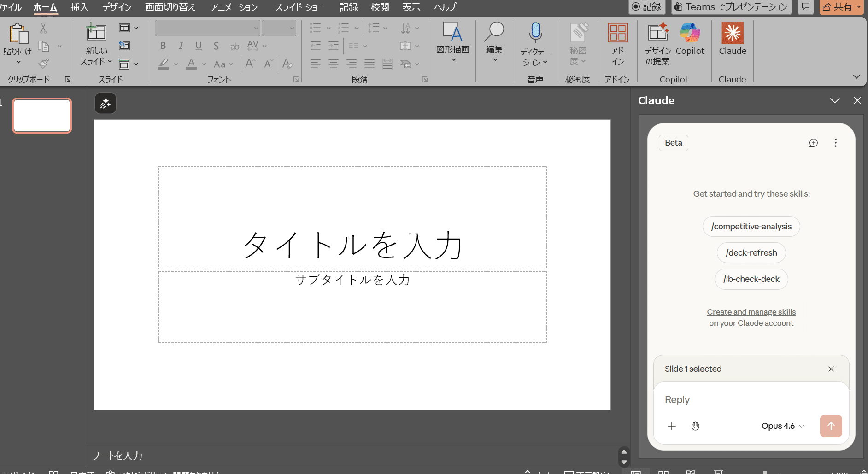Click the format painter brush icon

(x=44, y=64)
